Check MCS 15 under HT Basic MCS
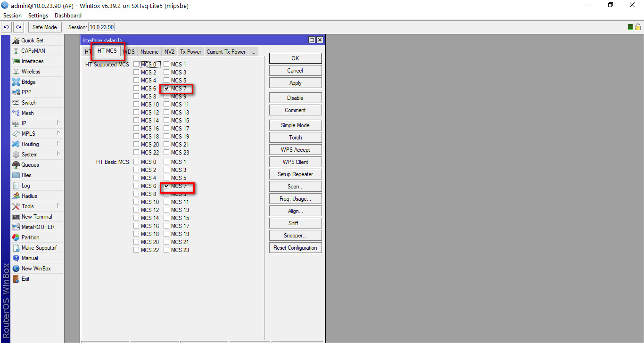This screenshot has height=343, width=644. pyautogui.click(x=167, y=218)
